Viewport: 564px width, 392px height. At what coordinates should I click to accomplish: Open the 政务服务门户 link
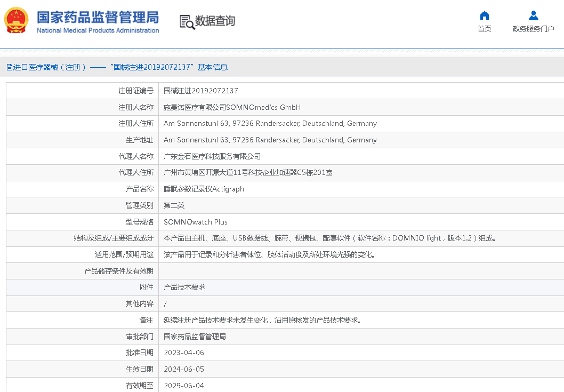pyautogui.click(x=534, y=29)
